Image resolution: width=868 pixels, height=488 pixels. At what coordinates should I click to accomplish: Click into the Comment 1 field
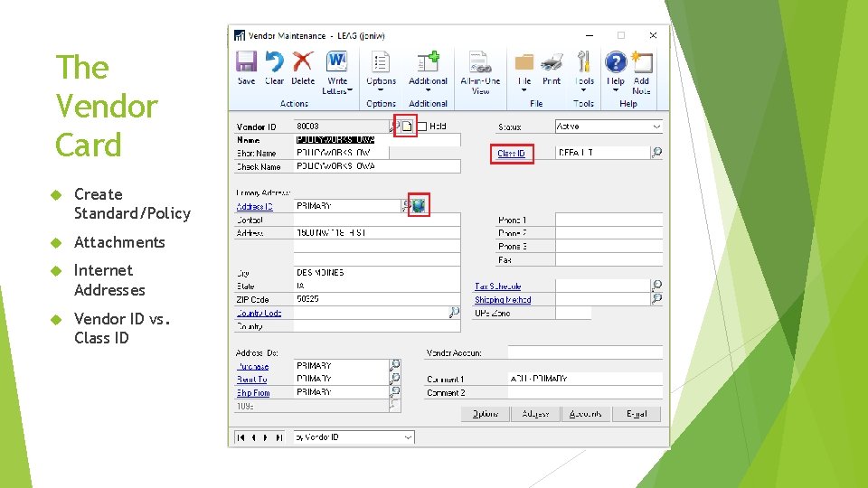point(585,379)
